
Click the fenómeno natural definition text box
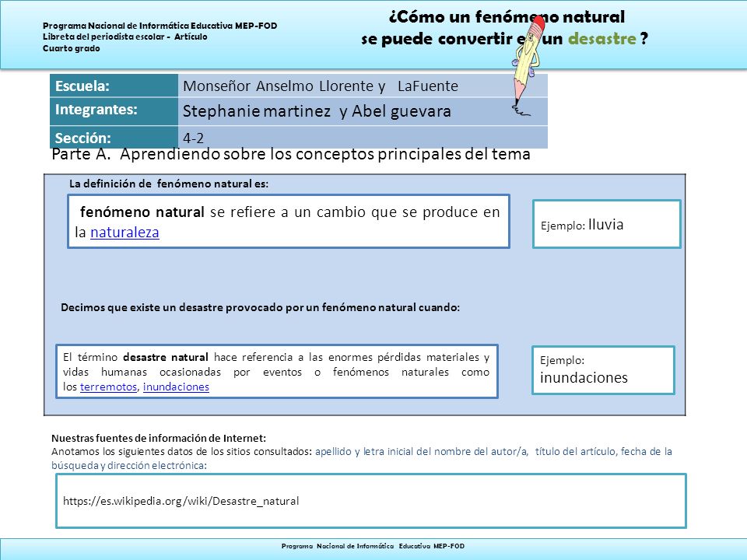[289, 222]
